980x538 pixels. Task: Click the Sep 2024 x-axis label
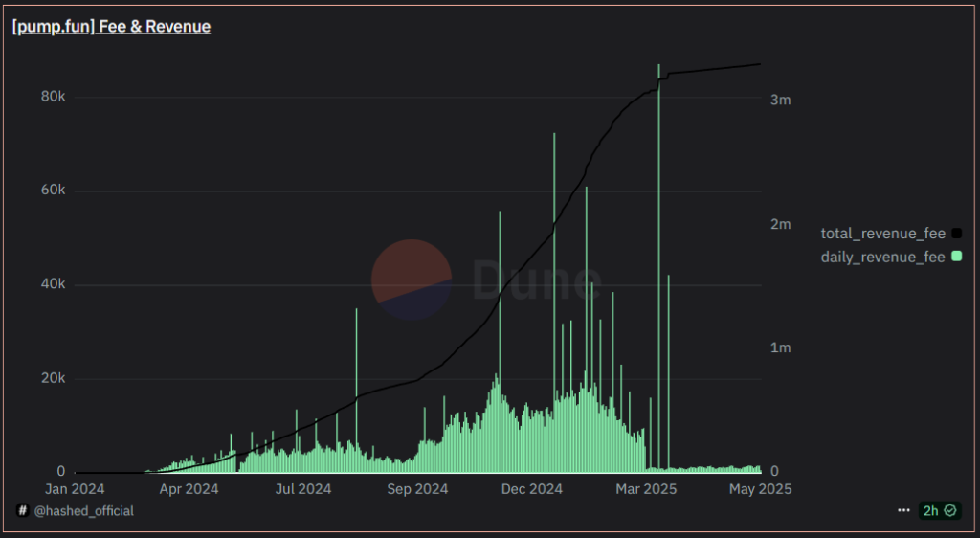pyautogui.click(x=418, y=489)
